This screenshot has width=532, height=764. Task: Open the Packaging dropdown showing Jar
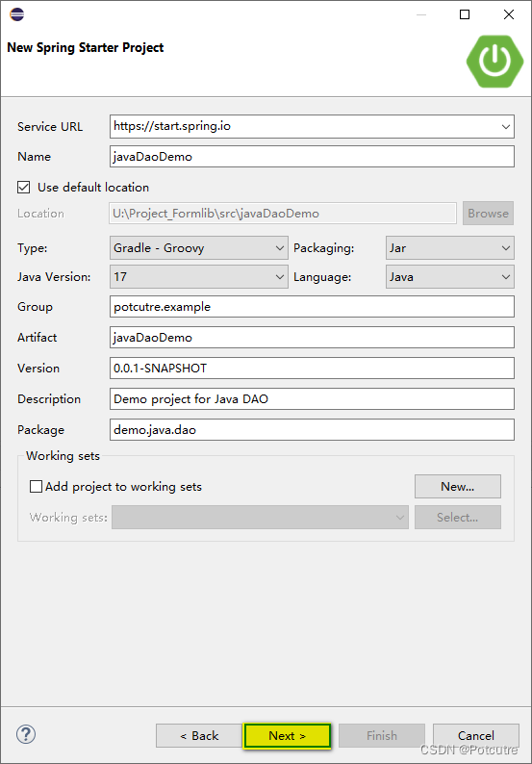[449, 248]
